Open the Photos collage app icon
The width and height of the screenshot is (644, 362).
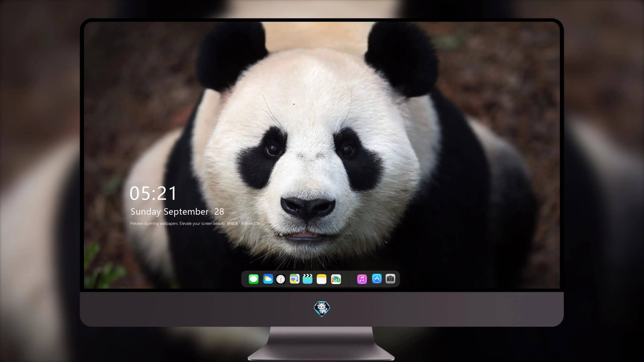[x=336, y=279]
